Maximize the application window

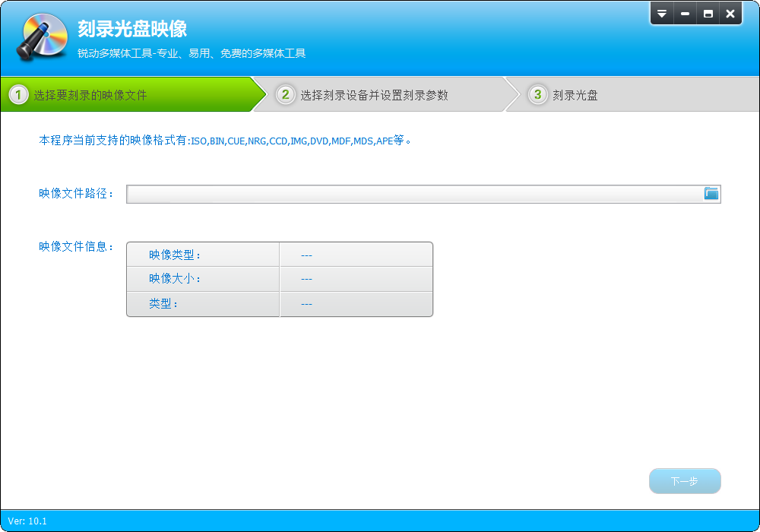pyautogui.click(x=708, y=14)
